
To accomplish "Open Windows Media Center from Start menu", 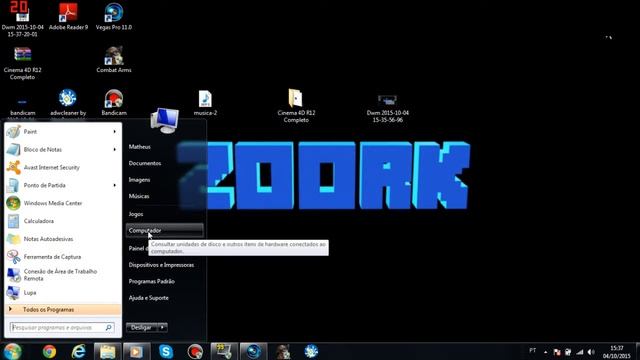I will (63, 203).
